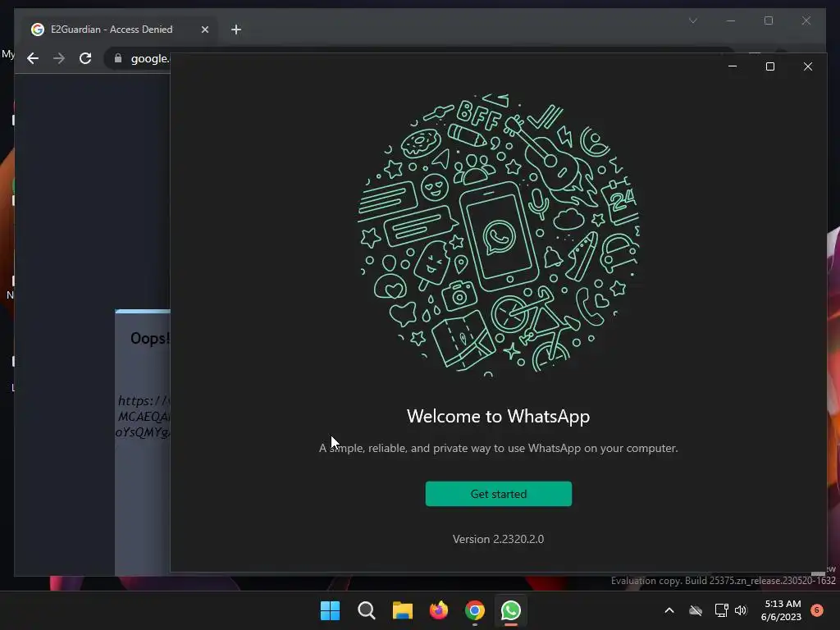The height and width of the screenshot is (630, 840).
Task: Click the Get started button in WhatsApp
Action: point(498,493)
